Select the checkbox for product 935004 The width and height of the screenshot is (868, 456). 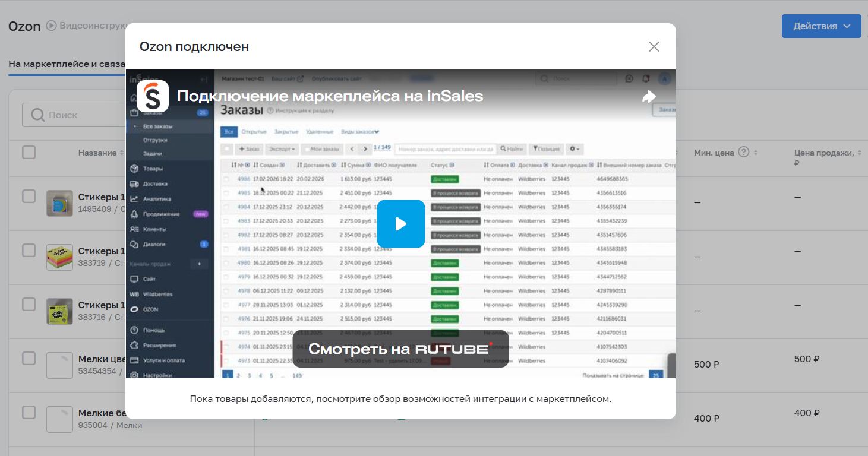29,412
